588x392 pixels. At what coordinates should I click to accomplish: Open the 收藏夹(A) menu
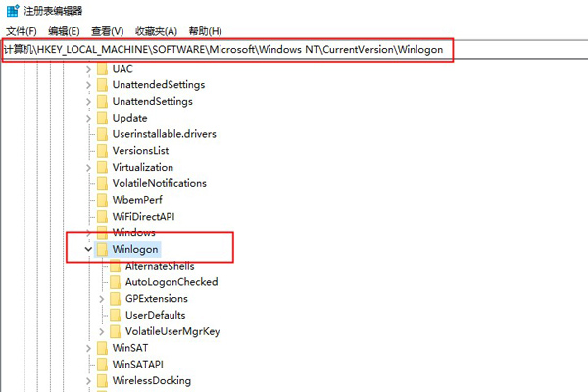(156, 31)
